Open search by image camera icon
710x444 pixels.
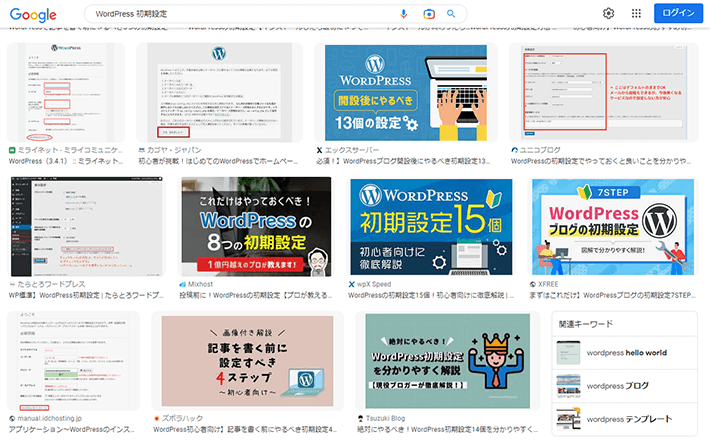pos(429,14)
